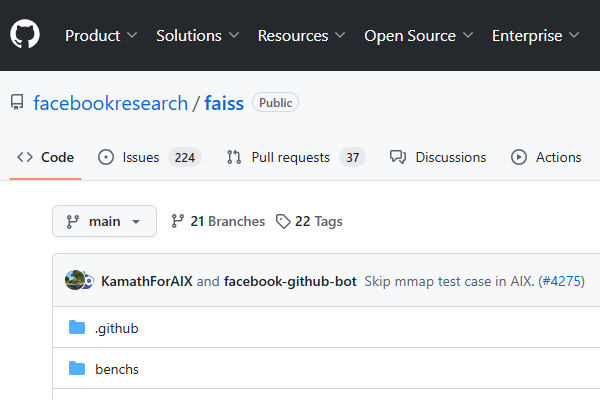Open facebook-github-bot profile link
600x400 pixels.
point(290,281)
